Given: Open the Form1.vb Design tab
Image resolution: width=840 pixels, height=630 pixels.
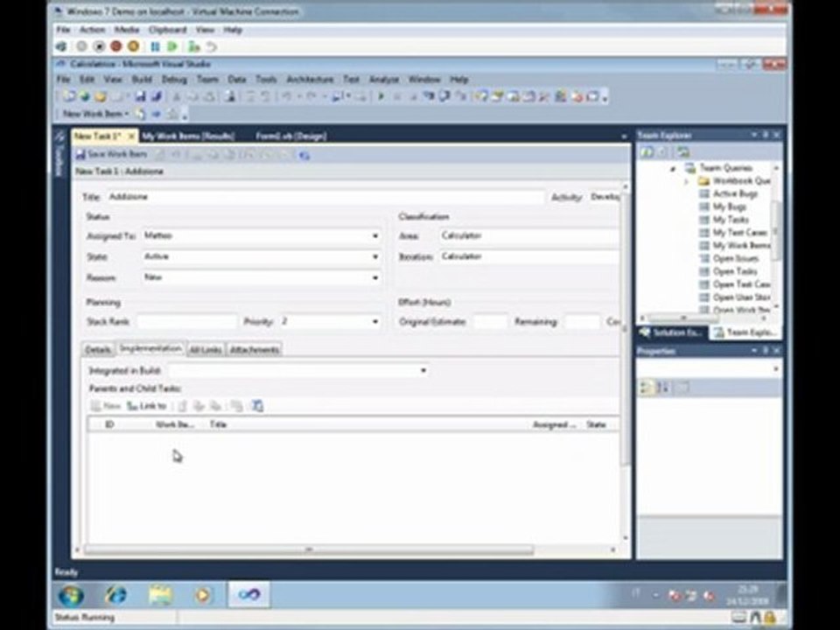Looking at the screenshot, I should (x=290, y=136).
